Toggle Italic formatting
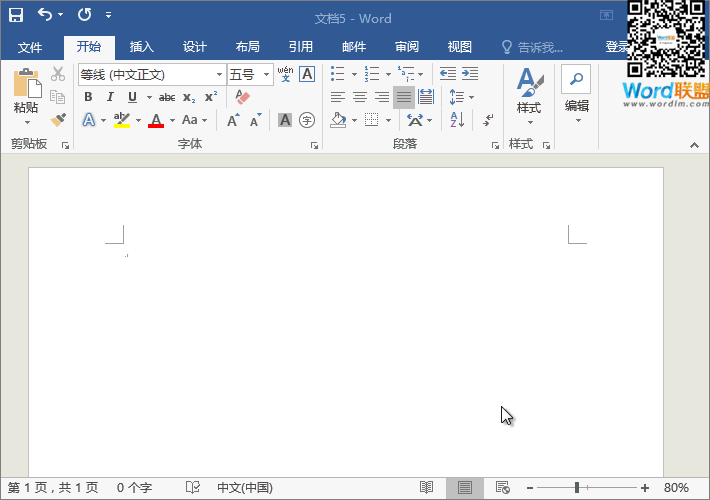 click(110, 97)
